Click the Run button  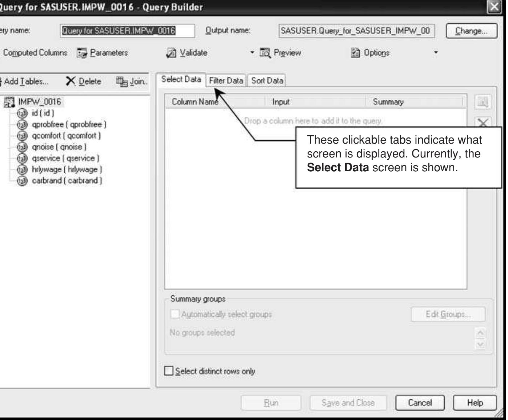[271, 403]
